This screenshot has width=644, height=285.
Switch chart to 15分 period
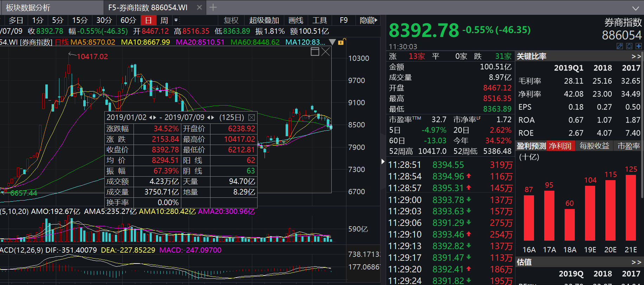[x=80, y=20]
